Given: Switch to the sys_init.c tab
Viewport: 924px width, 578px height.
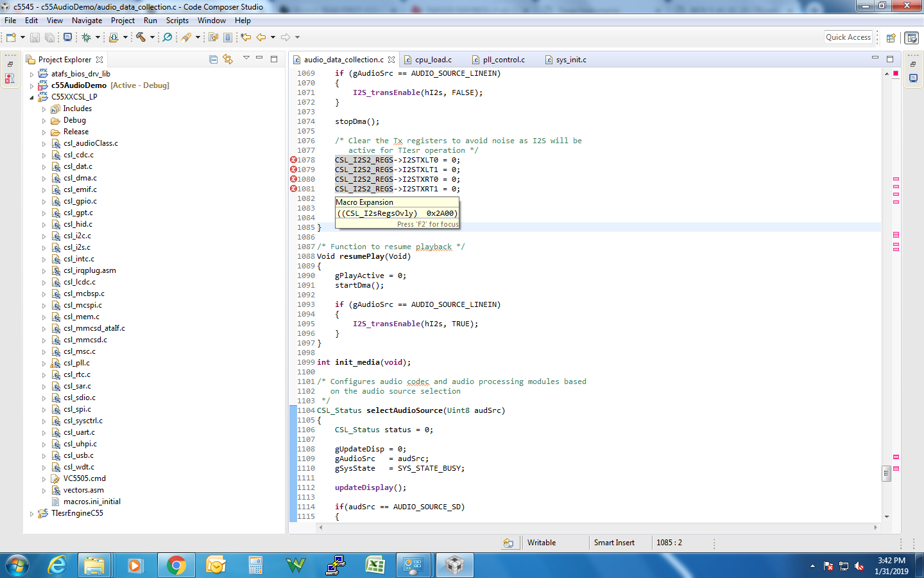Looking at the screenshot, I should [x=571, y=60].
